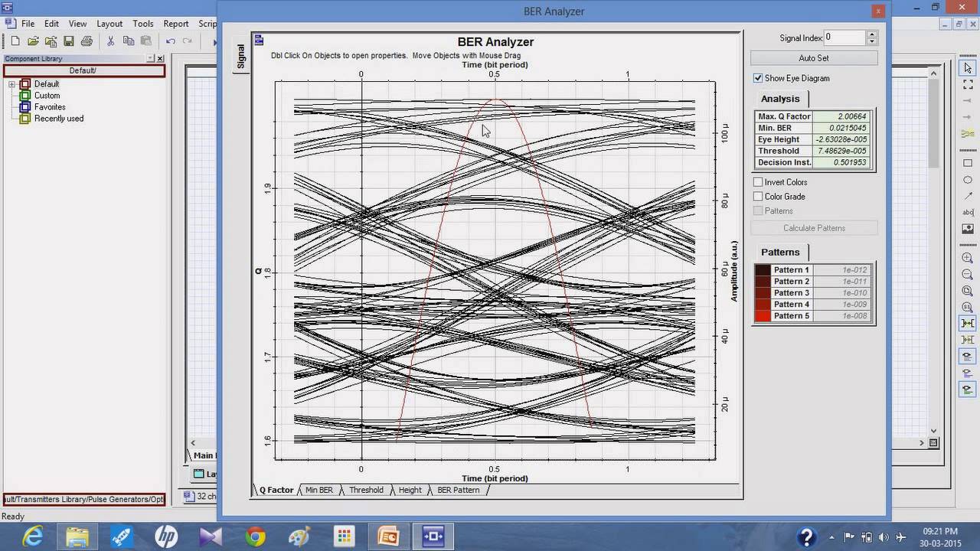This screenshot has height=551, width=980.
Task: Select the rectangle drawing tool
Action: point(968,163)
